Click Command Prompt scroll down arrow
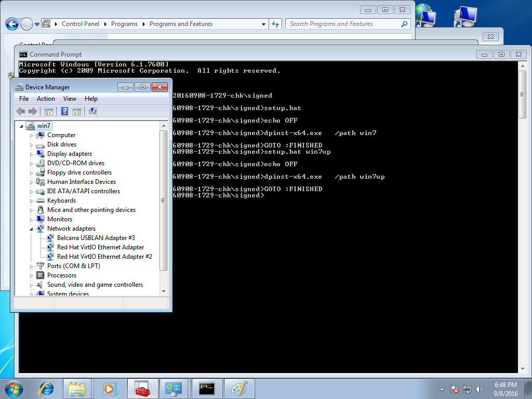The image size is (532, 399). 523,369
